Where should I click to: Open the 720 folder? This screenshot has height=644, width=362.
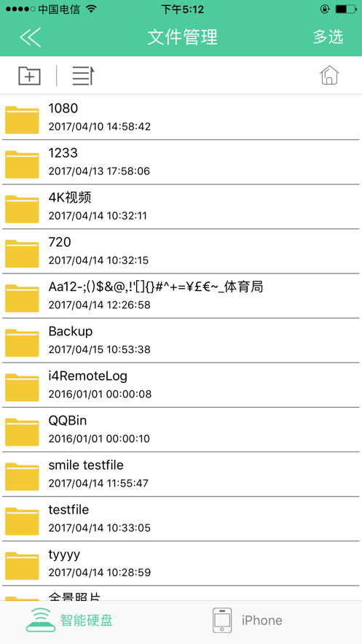click(x=181, y=251)
